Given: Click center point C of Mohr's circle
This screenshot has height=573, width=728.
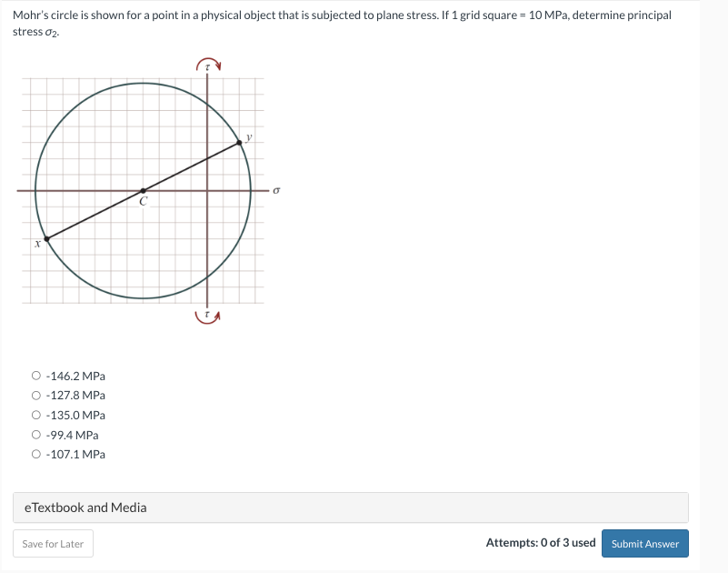Looking at the screenshot, I should (x=144, y=190).
